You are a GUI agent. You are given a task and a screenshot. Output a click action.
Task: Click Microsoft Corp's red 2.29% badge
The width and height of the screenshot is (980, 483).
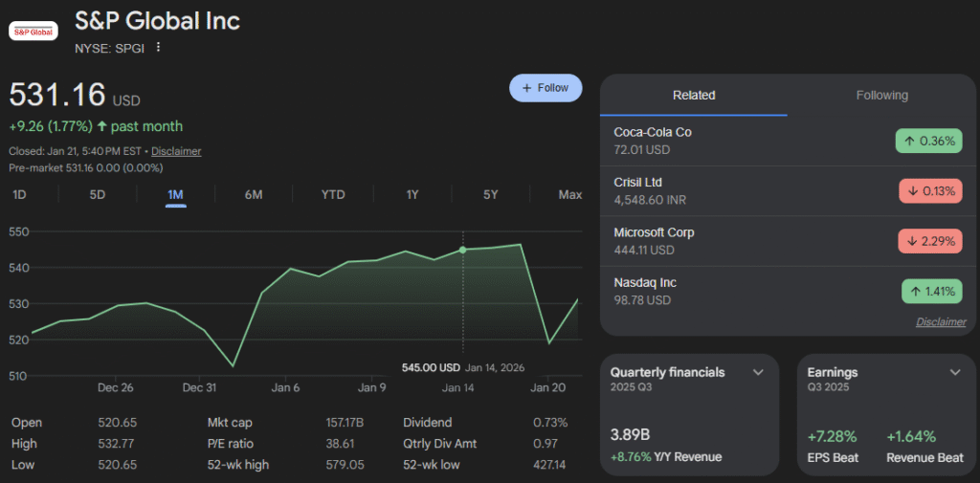coord(929,241)
